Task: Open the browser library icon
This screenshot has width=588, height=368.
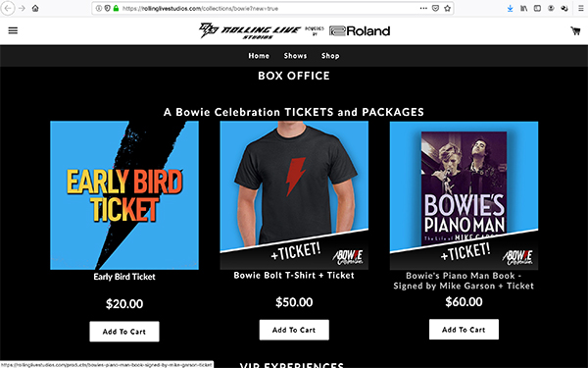Action: 523,8
